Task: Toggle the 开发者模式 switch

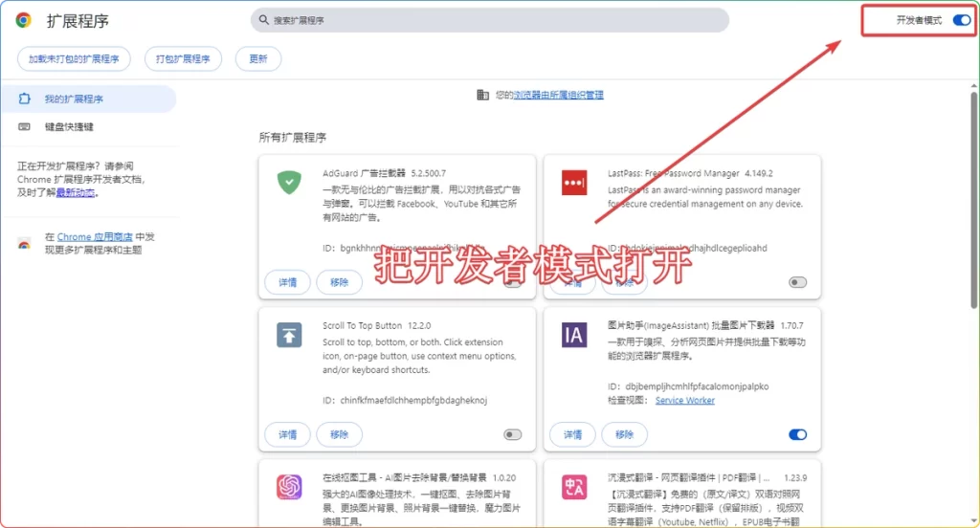Action: point(961,20)
